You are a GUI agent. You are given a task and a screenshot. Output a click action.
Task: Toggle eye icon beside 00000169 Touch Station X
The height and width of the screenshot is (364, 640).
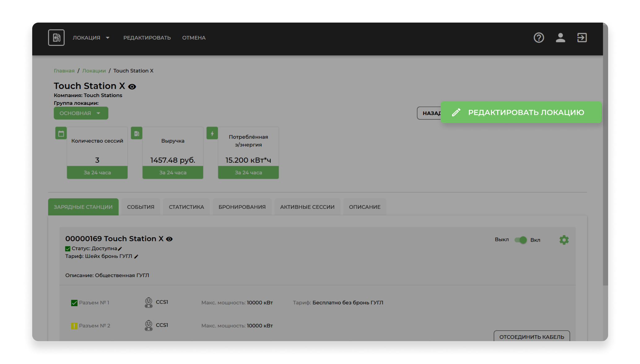(x=169, y=239)
